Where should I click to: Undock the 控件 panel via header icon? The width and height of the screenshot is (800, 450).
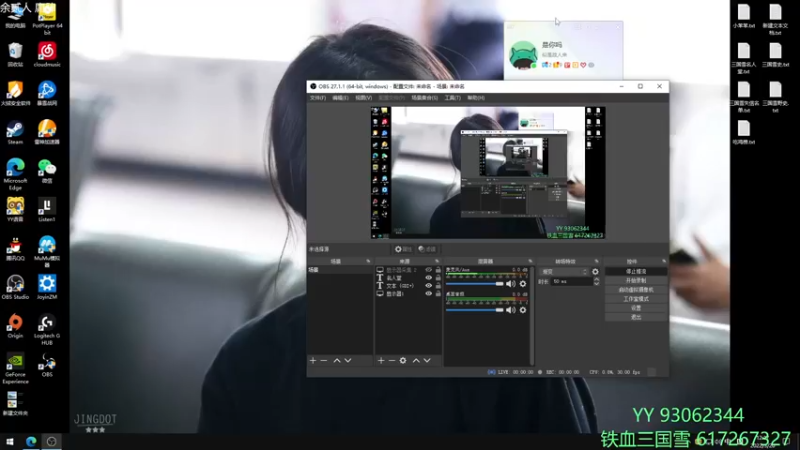(664, 261)
